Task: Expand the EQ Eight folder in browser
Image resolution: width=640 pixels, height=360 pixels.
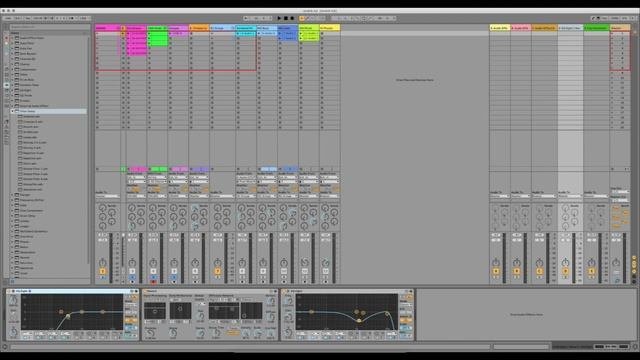Action: click(13, 90)
